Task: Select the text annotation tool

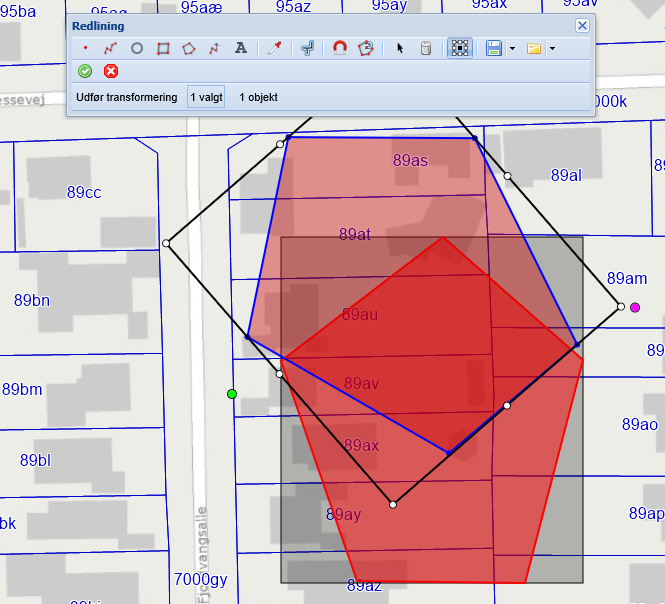Action: click(240, 48)
